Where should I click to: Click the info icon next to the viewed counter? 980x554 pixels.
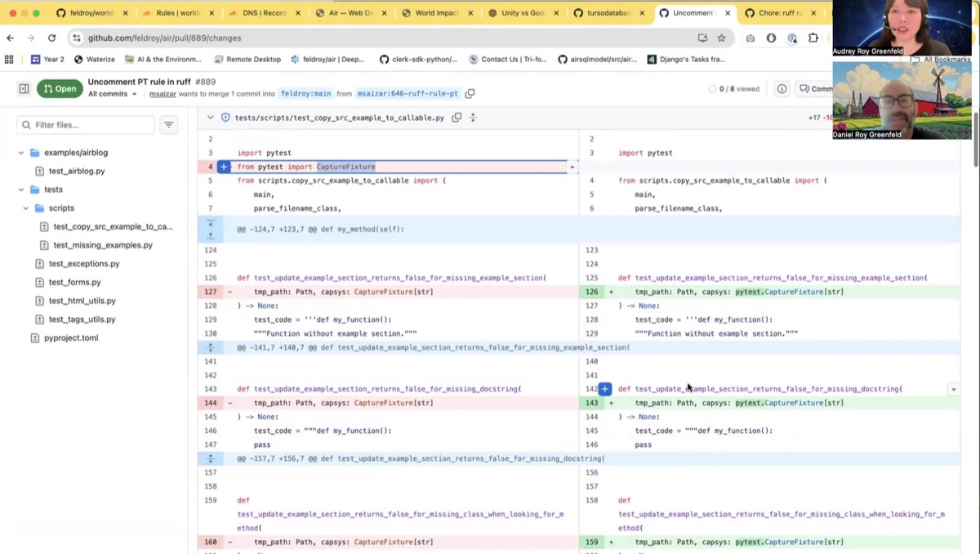pos(782,88)
